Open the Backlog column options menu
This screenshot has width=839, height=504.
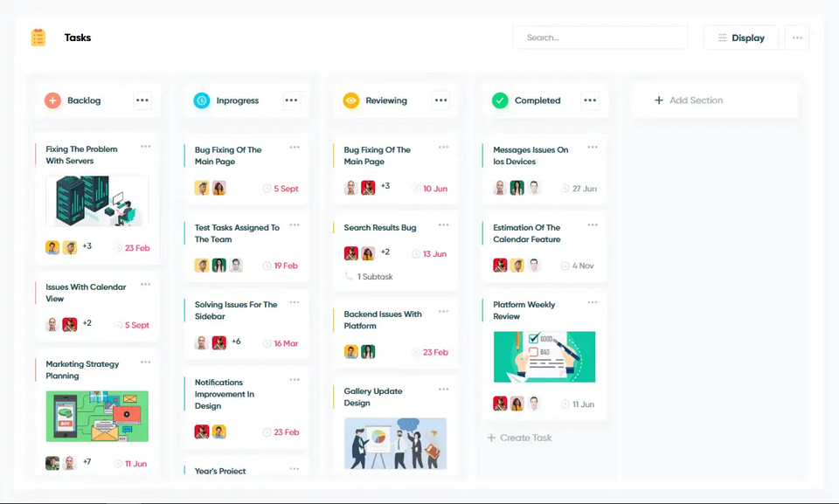coord(142,100)
